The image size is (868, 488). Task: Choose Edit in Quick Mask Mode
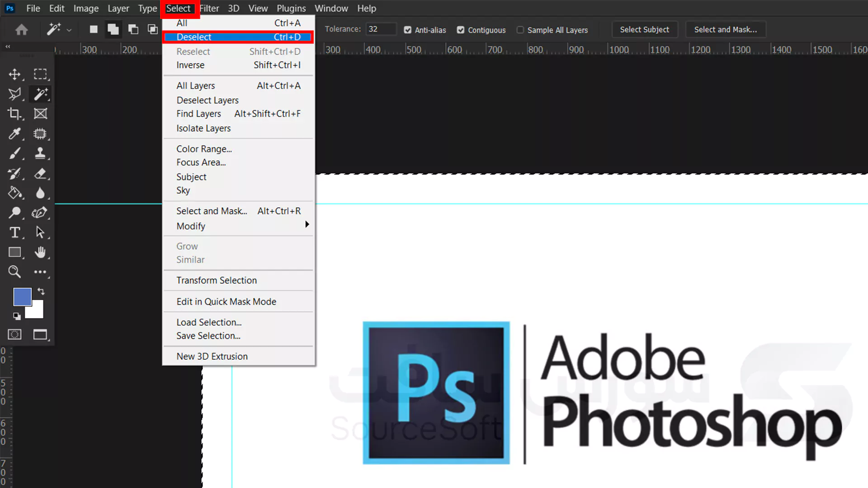click(x=239, y=301)
